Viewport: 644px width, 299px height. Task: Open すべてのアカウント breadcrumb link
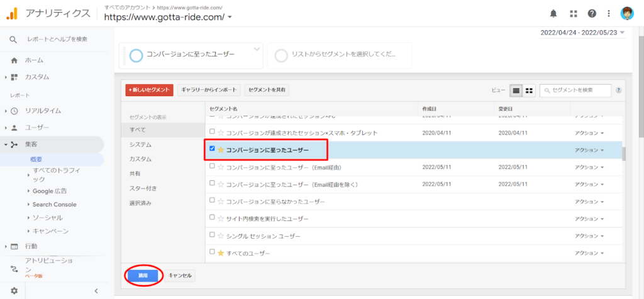click(127, 8)
